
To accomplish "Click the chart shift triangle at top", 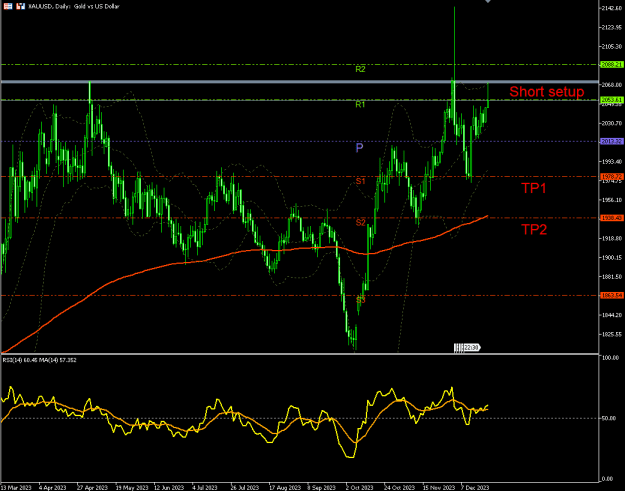I will click(488, 2).
